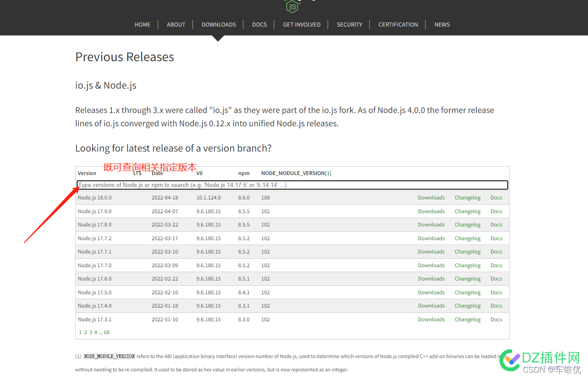Screen dimensions: 588x378
Task: Open Changelog for Node.js 17.6.0
Action: click(467, 279)
